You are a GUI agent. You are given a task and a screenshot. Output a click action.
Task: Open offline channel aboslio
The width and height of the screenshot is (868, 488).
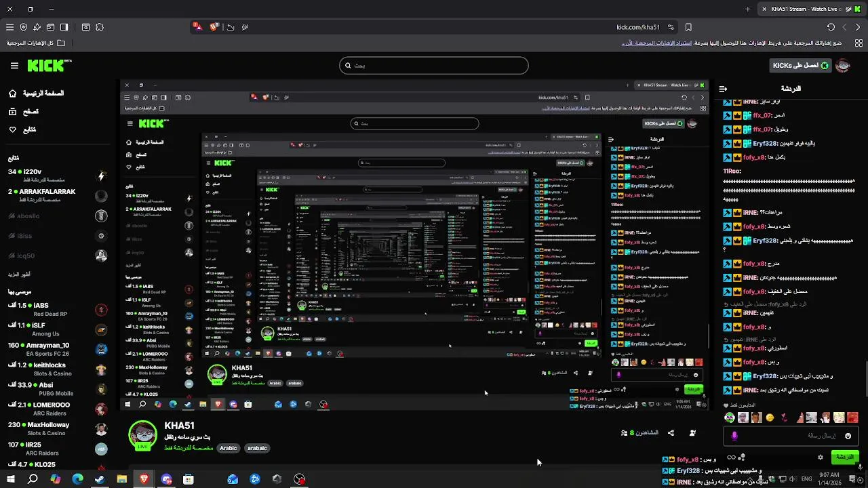click(58, 216)
